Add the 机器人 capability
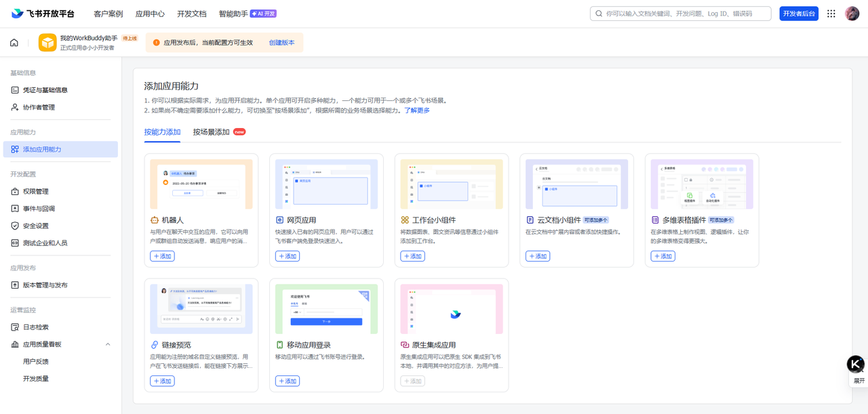 coord(163,256)
